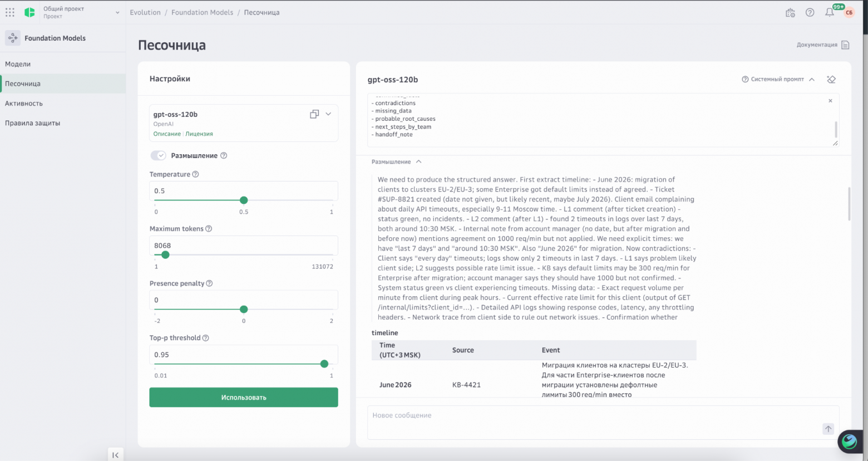Go to Модели in sidebar
The width and height of the screenshot is (868, 461).
(18, 64)
